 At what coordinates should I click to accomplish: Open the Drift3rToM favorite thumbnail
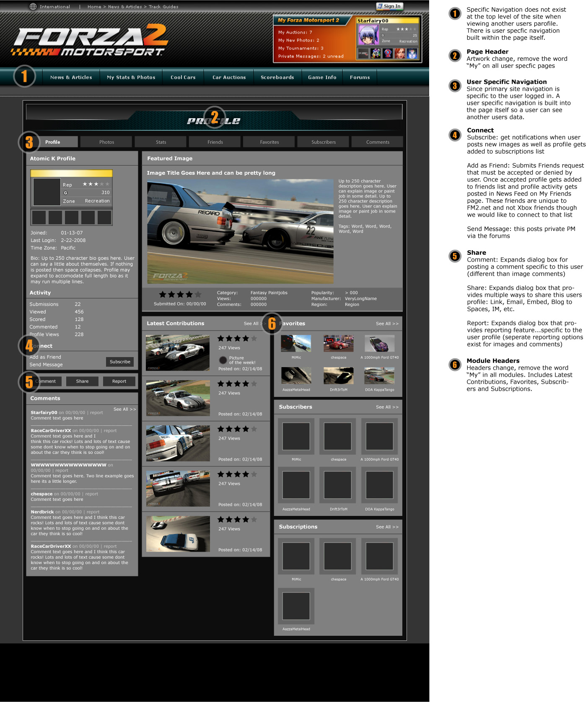pyautogui.click(x=338, y=376)
